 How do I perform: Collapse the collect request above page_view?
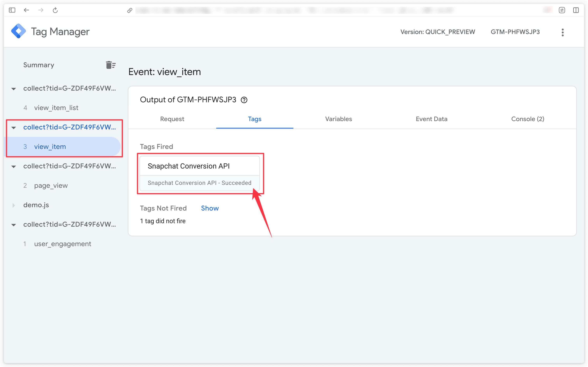click(14, 167)
